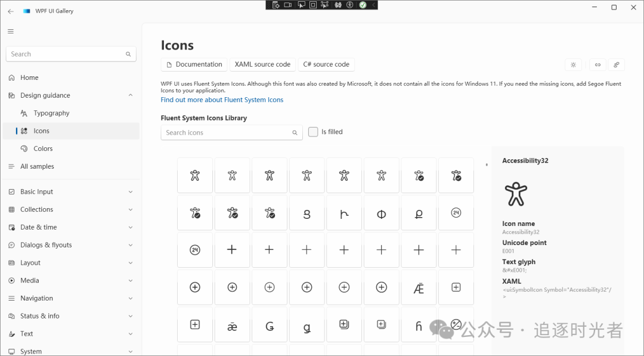Click the rightmost header icon button

[617, 65]
